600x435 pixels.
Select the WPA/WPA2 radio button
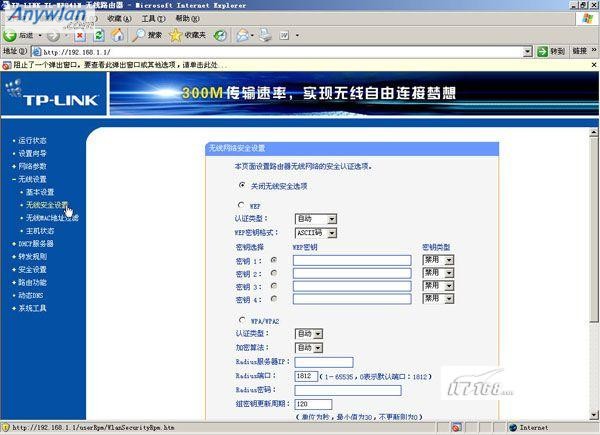click(242, 319)
